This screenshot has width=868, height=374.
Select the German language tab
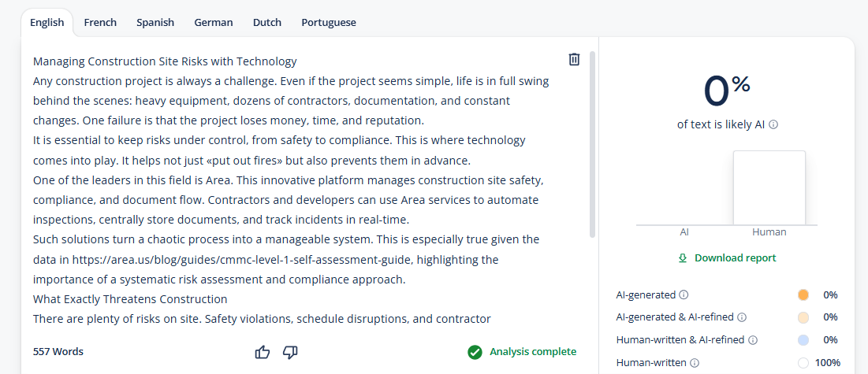pyautogui.click(x=214, y=23)
